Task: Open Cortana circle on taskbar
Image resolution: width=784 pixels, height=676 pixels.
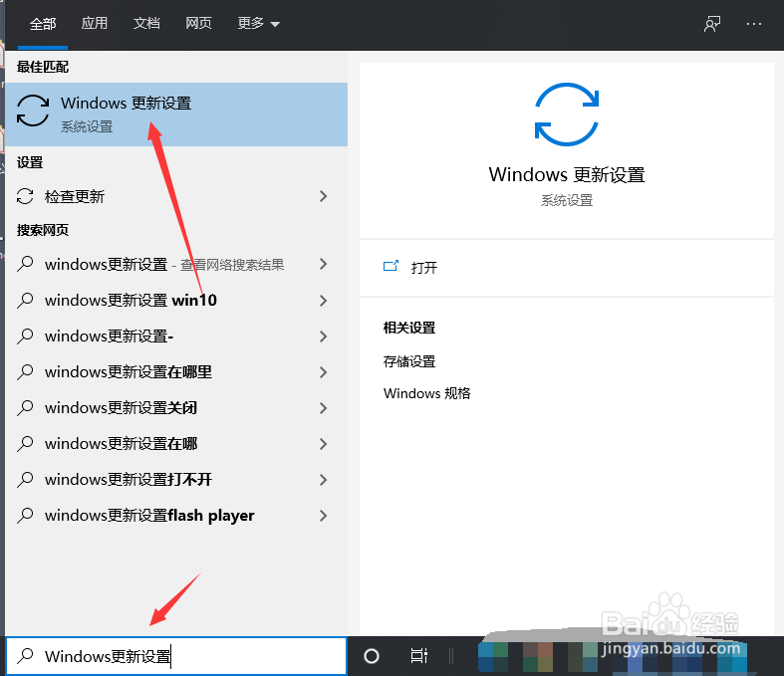Action: 372,656
